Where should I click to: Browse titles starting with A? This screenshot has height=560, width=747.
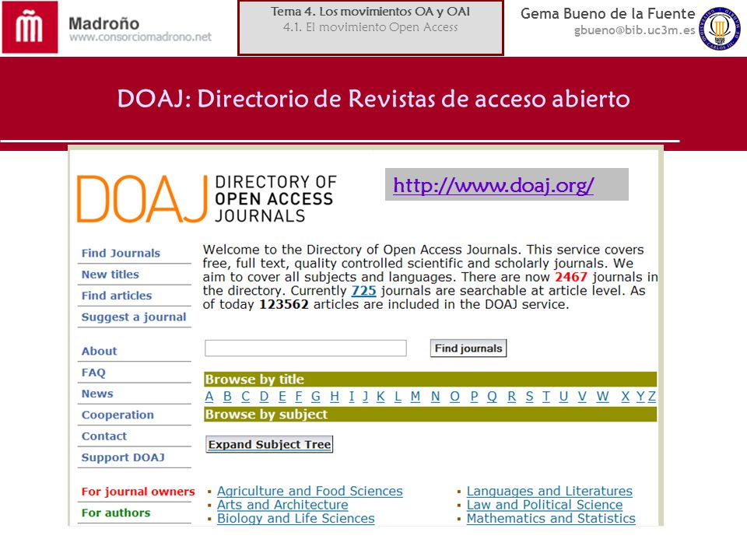(x=209, y=397)
